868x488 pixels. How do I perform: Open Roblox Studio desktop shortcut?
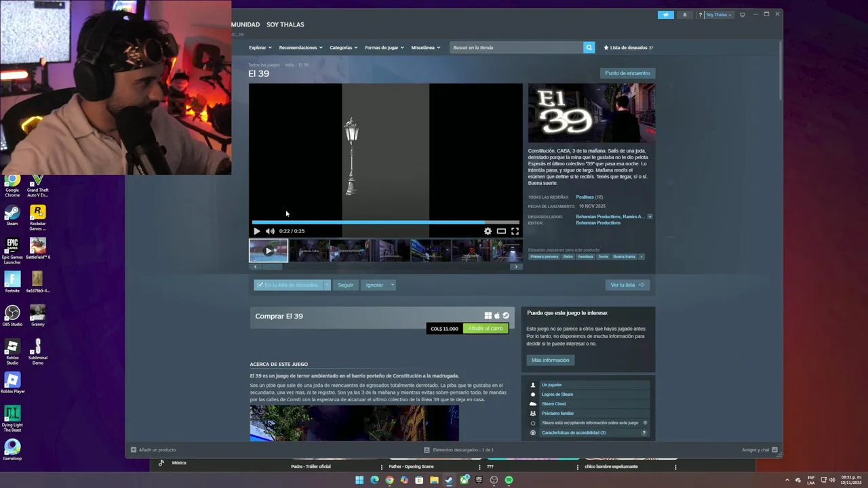tap(12, 352)
